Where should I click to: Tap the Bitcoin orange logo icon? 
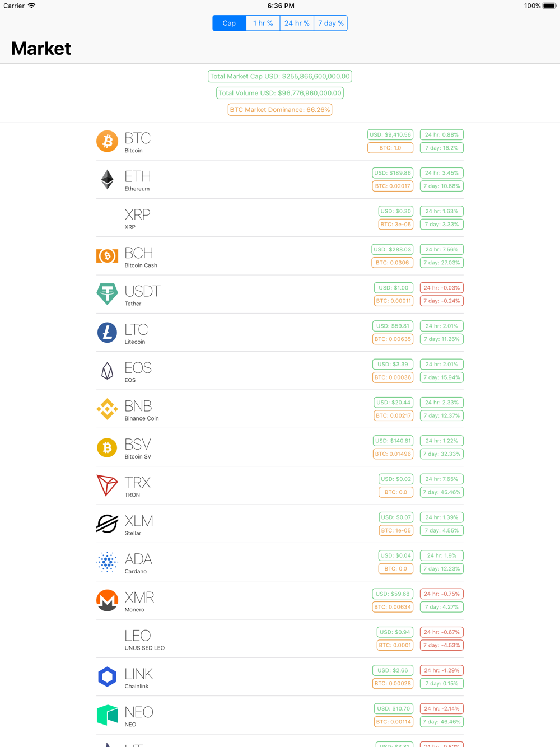coord(107,141)
